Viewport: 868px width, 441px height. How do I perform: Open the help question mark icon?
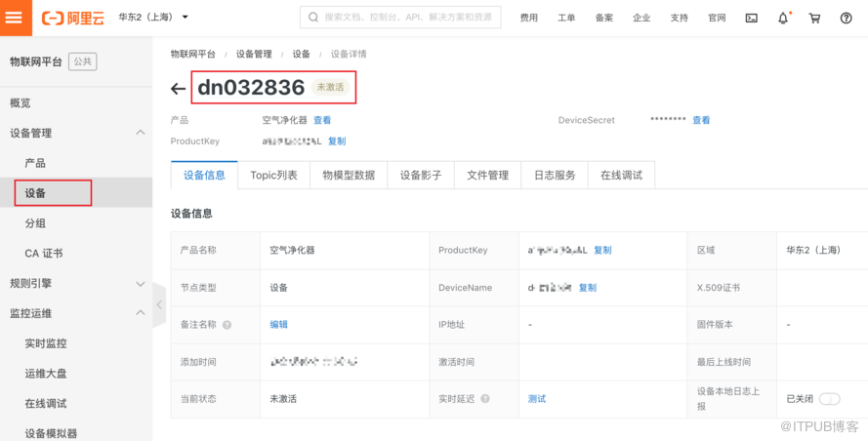tap(846, 18)
